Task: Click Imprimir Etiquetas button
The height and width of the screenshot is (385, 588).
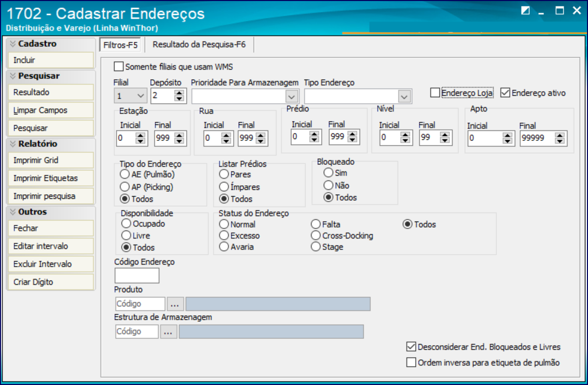Action: tap(51, 178)
